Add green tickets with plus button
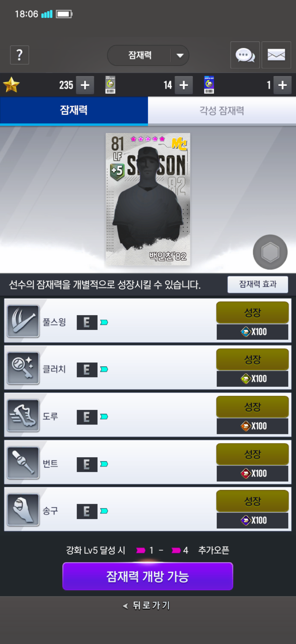The height and width of the screenshot is (644, 296). click(184, 85)
